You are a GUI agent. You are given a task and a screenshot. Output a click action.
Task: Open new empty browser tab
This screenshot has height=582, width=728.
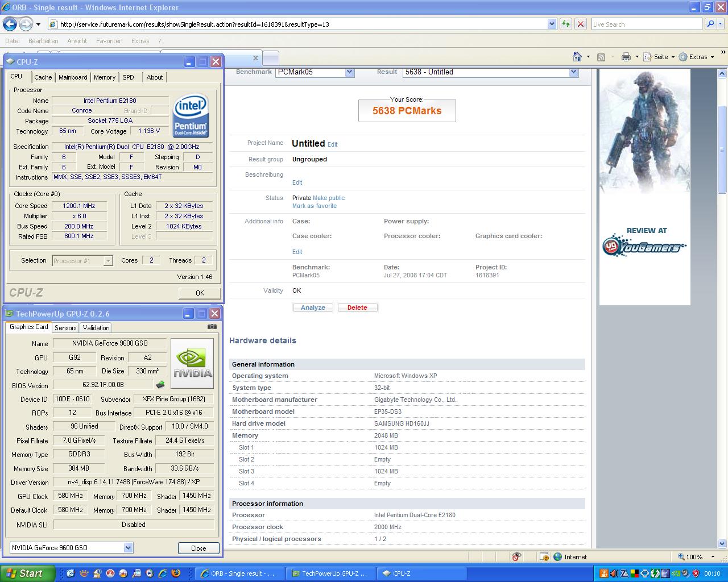point(271,58)
